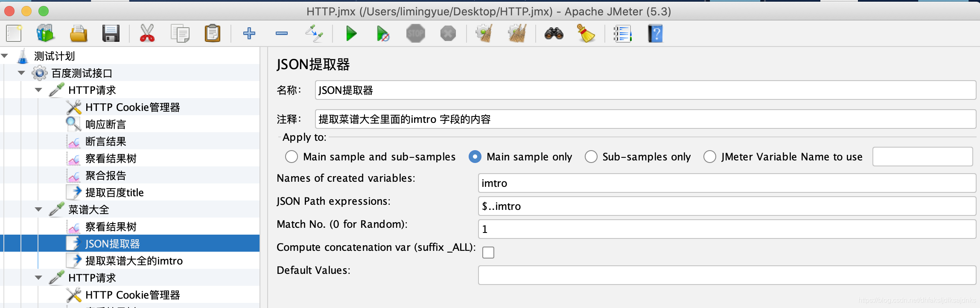
Task: Collapse the 测试计划 tree node
Action: point(5,56)
